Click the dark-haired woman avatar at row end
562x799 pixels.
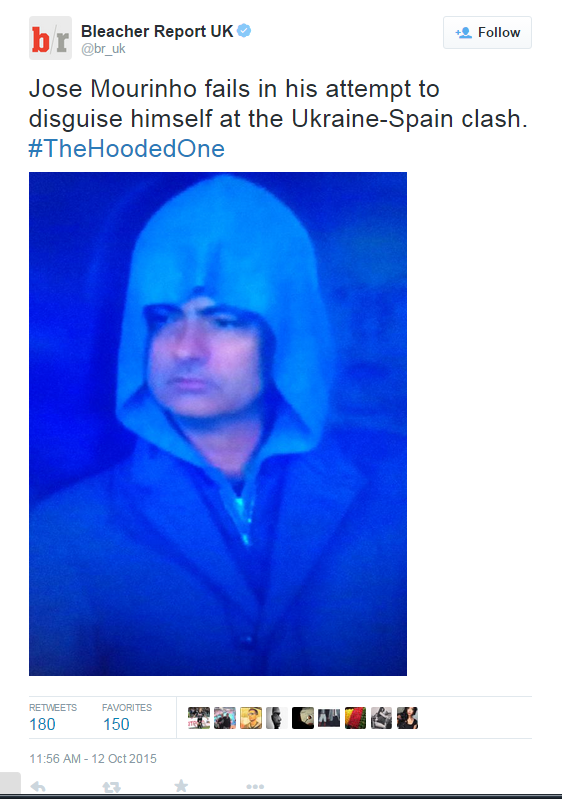[x=408, y=718]
